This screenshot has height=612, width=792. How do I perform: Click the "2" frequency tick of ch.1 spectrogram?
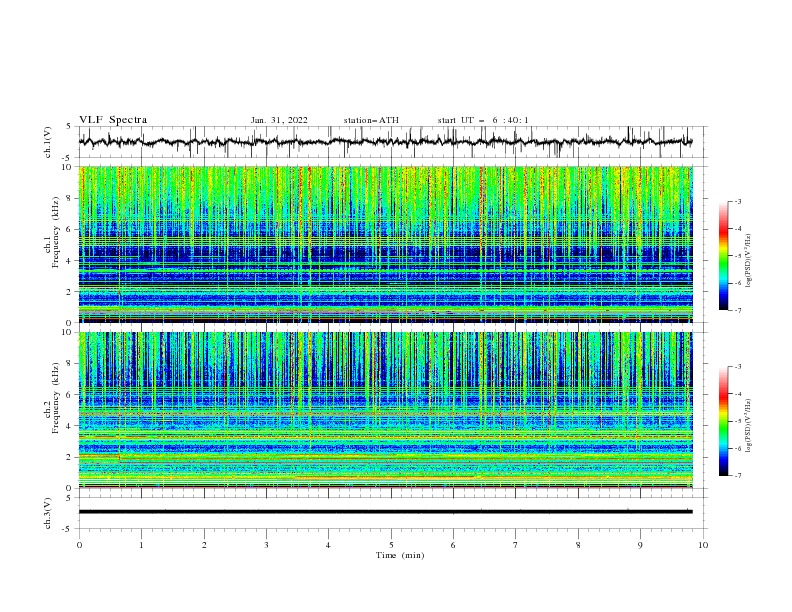(70, 292)
